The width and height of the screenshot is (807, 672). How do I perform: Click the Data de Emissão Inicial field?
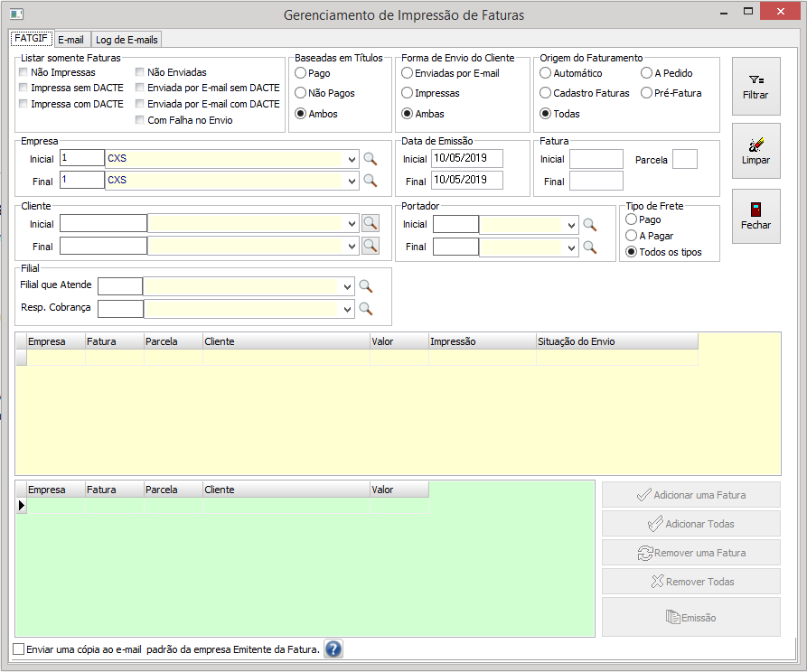tap(466, 158)
